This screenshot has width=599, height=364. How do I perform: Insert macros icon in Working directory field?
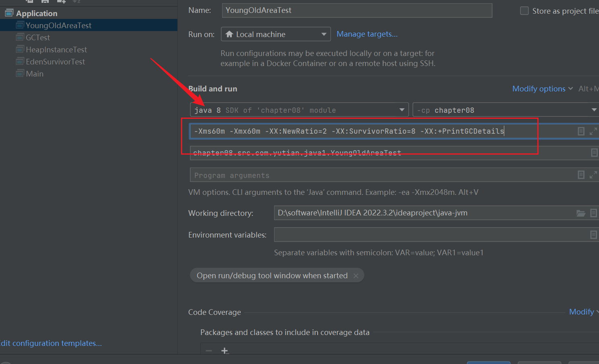coord(593,213)
